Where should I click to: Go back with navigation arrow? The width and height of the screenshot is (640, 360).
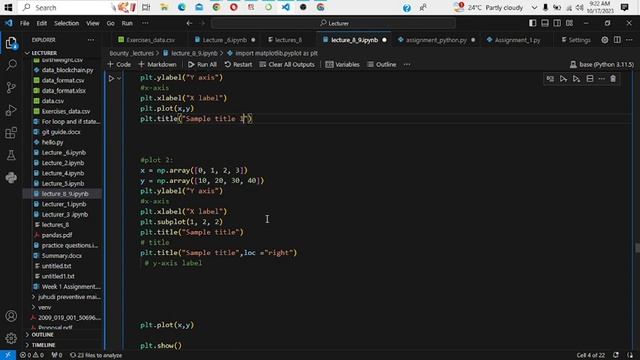(189, 23)
